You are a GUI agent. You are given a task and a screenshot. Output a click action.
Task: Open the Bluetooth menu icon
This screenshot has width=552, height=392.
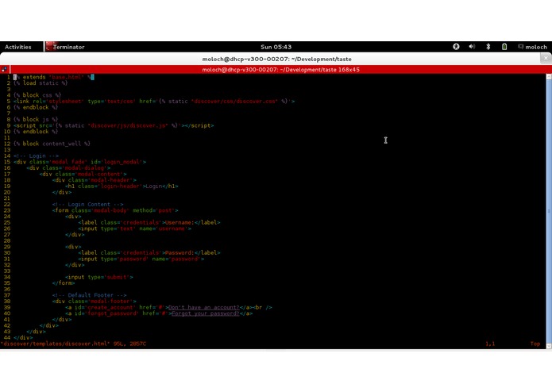click(x=488, y=46)
